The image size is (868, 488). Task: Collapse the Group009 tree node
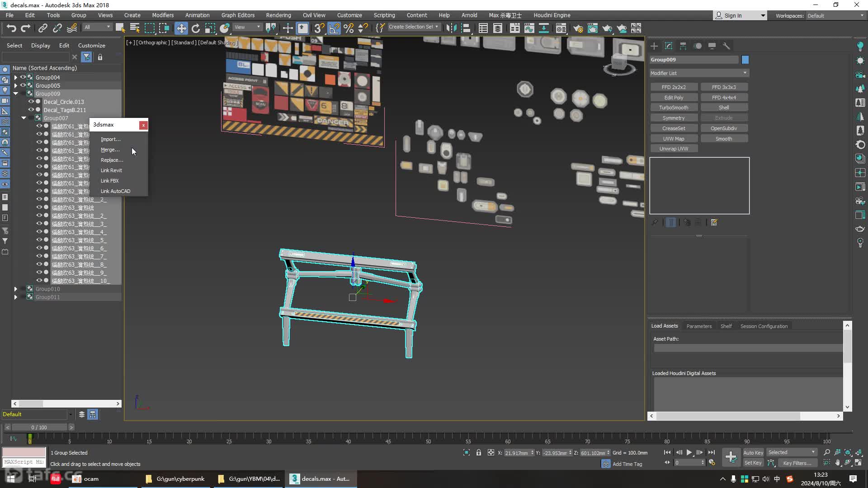[x=16, y=94]
